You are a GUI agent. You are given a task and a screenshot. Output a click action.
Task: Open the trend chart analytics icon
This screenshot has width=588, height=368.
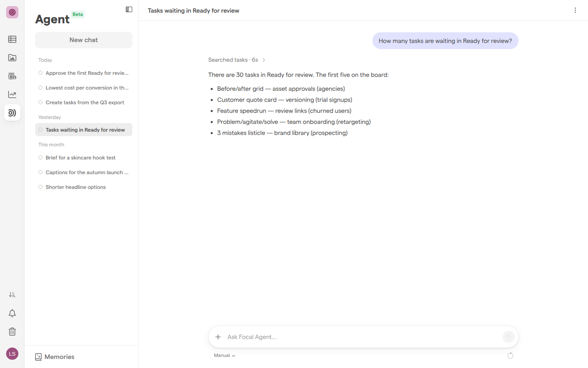click(12, 94)
